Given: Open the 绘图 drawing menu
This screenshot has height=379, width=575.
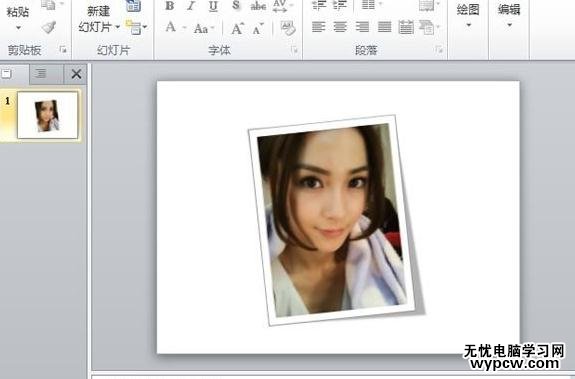Looking at the screenshot, I should pos(468,15).
